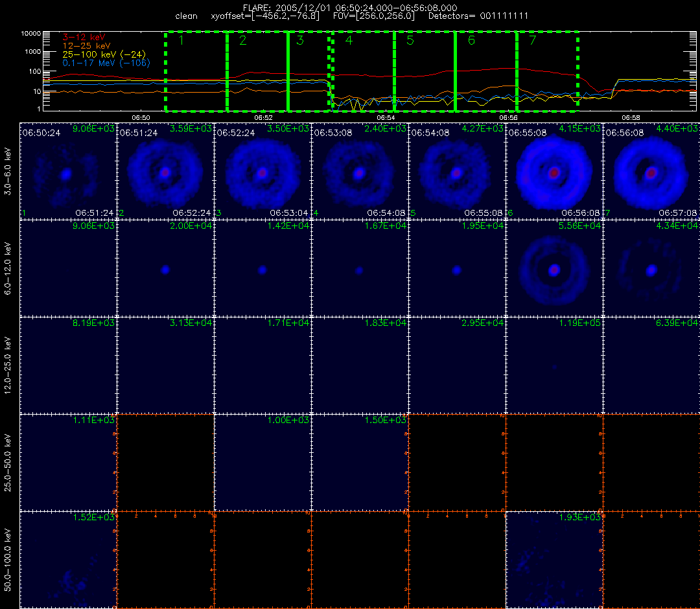Click the 2.95E+04 peak value
Viewport: 700px width, 609px height.
point(483,323)
